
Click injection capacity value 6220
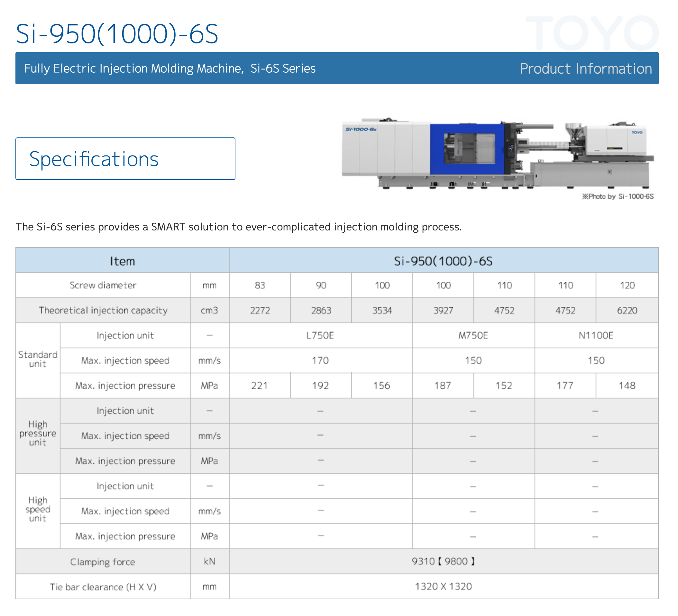(x=627, y=310)
